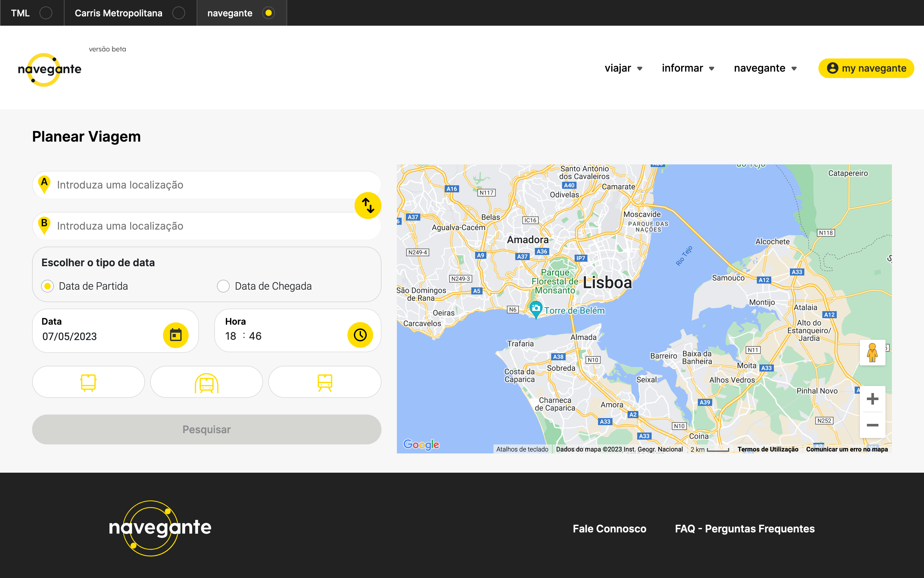Open Atalhos de teclado map shortcuts

(x=522, y=449)
